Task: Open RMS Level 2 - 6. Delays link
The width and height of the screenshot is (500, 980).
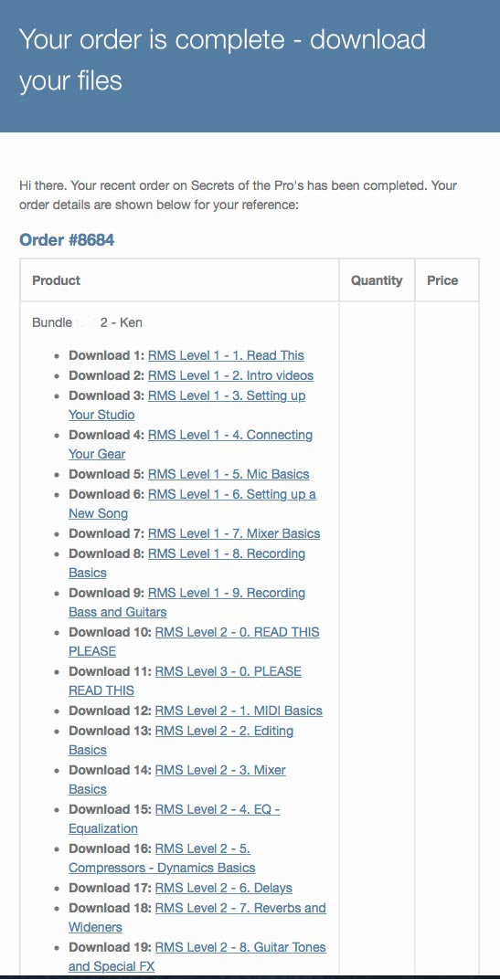Action: 223,888
